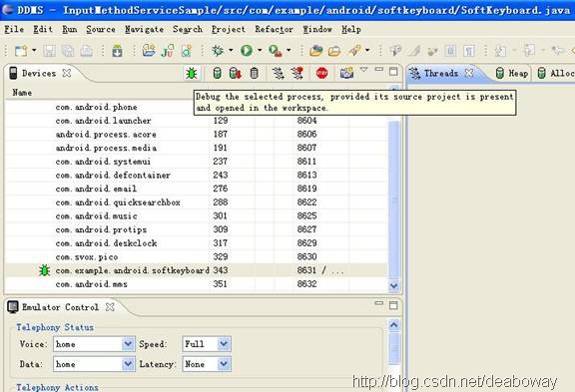
Task: Click the Update Threads icon in Devices
Action: tap(279, 73)
